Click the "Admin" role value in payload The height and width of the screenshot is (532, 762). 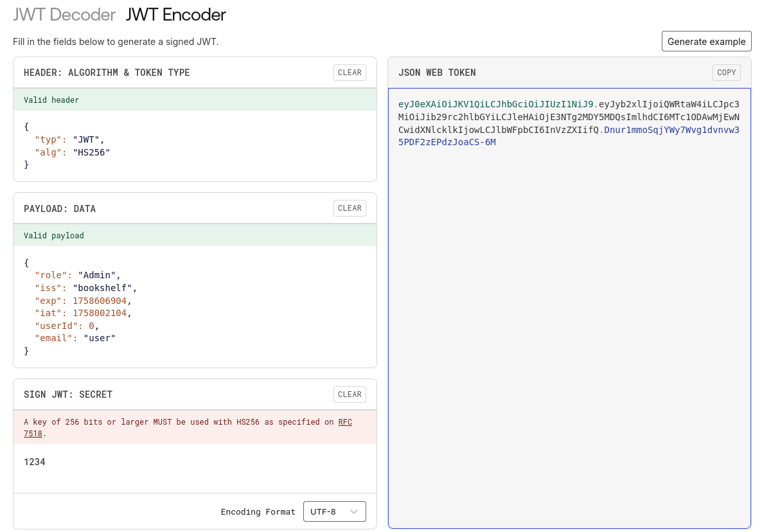pos(99,275)
